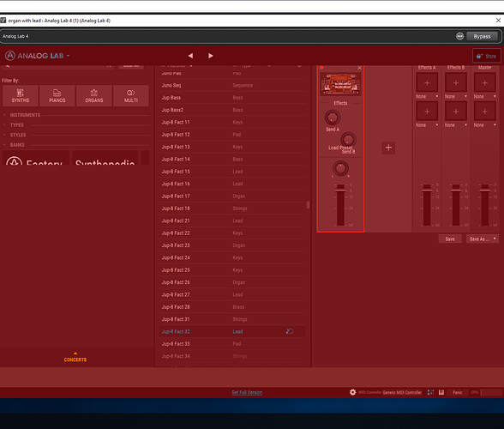Open plugin options three-dot icon beside Bypass
This screenshot has height=429, width=504.
coord(460,36)
